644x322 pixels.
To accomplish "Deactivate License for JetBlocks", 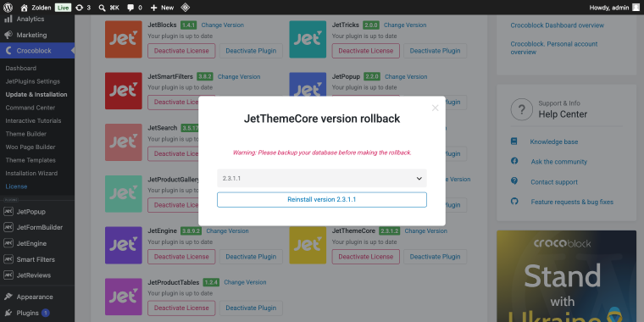I will point(181,51).
